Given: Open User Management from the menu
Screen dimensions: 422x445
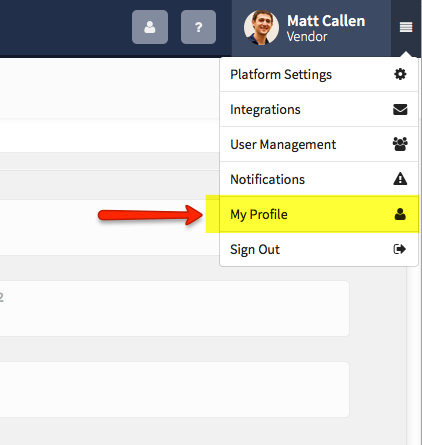Looking at the screenshot, I should coord(319,144).
